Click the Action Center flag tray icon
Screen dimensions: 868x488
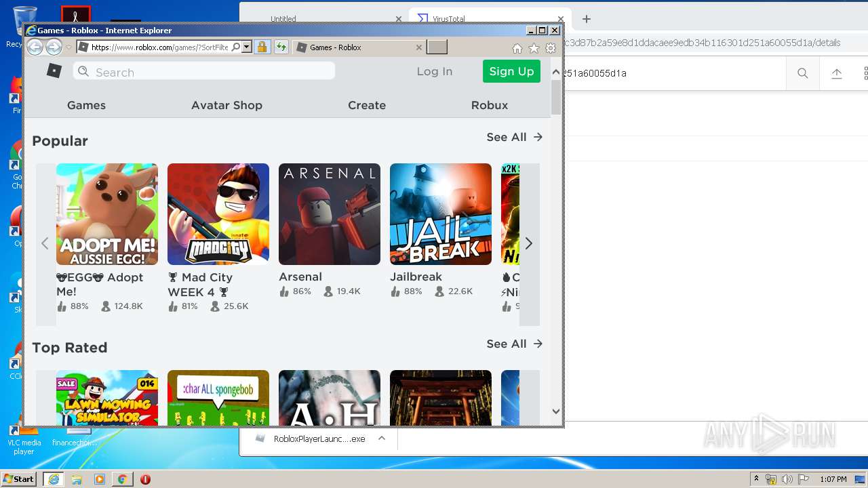tap(804, 479)
